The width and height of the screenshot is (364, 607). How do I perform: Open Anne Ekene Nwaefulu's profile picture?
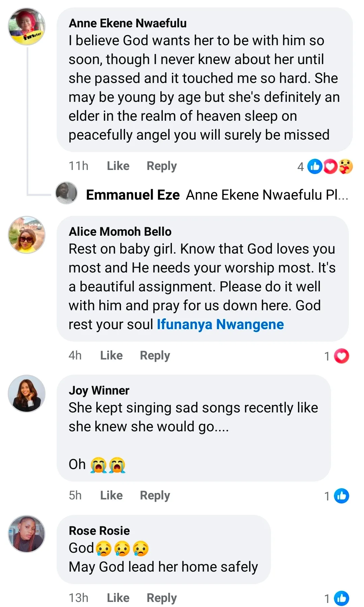pyautogui.click(x=27, y=27)
